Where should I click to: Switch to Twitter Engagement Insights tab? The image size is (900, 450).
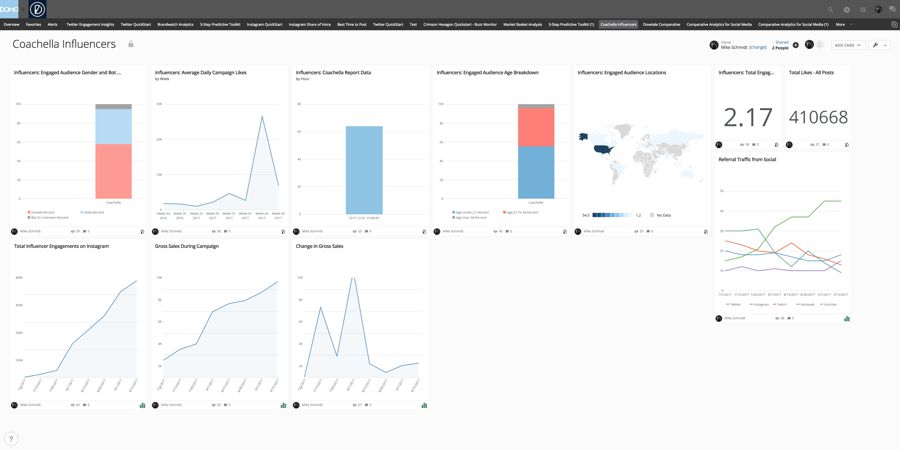point(90,25)
